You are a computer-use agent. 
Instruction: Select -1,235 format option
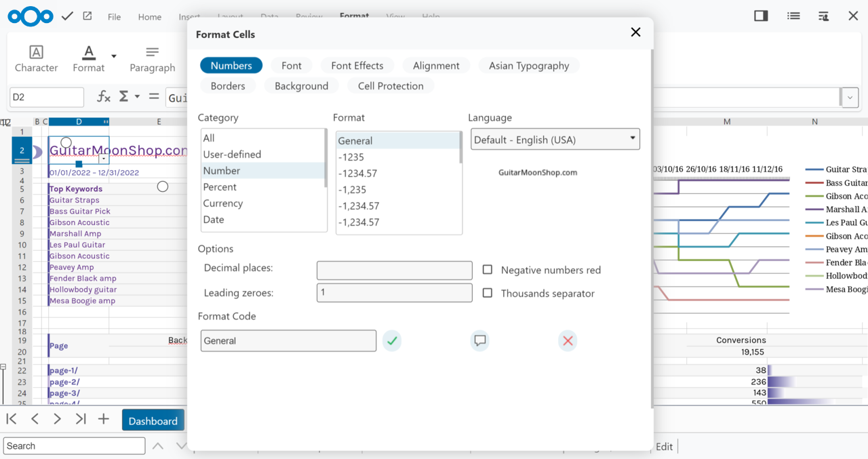398,189
